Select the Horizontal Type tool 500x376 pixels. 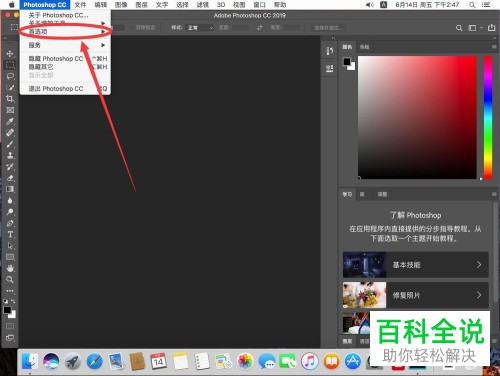10,234
